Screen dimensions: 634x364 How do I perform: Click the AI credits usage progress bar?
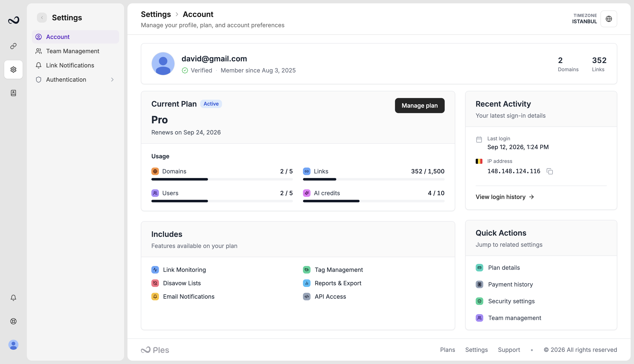[x=374, y=201]
